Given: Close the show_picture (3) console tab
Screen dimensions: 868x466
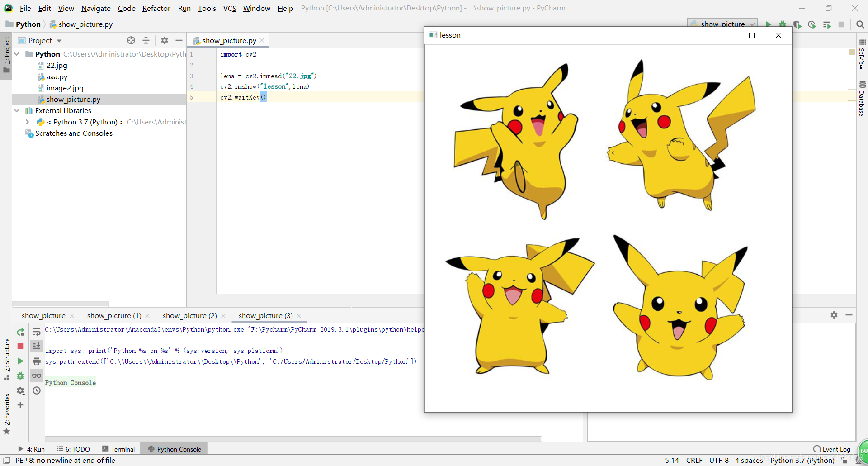Looking at the screenshot, I should (x=299, y=315).
